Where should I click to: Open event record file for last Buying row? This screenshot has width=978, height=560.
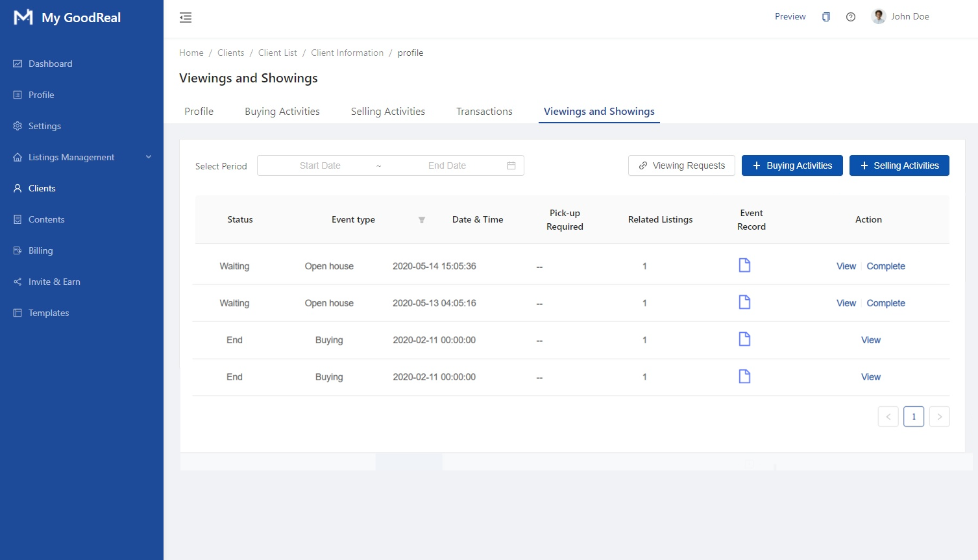744,376
